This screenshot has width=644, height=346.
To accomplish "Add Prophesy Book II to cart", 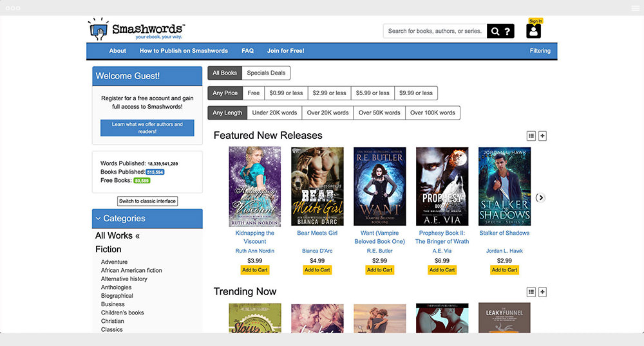I will coord(442,270).
